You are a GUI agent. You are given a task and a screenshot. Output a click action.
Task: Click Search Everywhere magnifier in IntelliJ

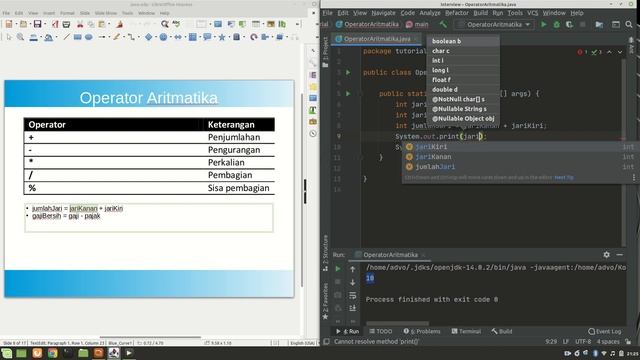point(629,24)
